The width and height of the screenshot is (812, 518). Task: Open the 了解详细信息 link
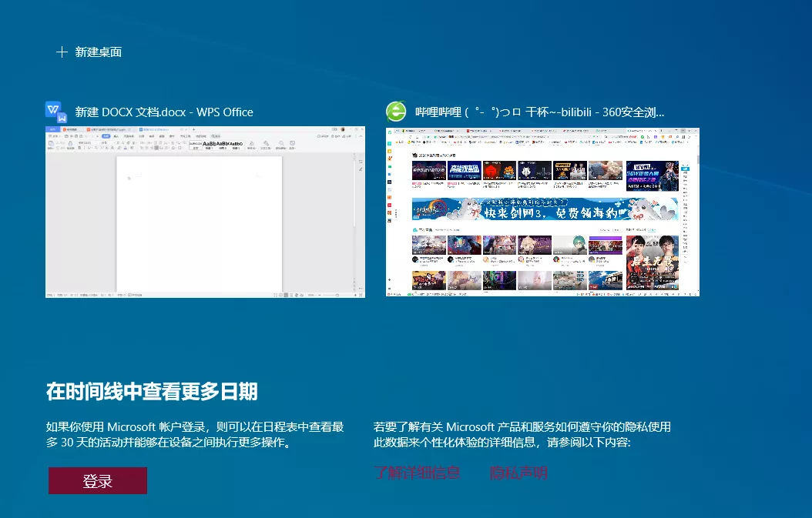[417, 473]
